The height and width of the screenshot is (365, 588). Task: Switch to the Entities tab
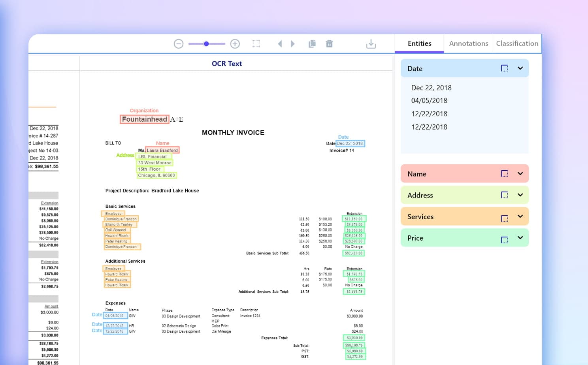click(420, 43)
